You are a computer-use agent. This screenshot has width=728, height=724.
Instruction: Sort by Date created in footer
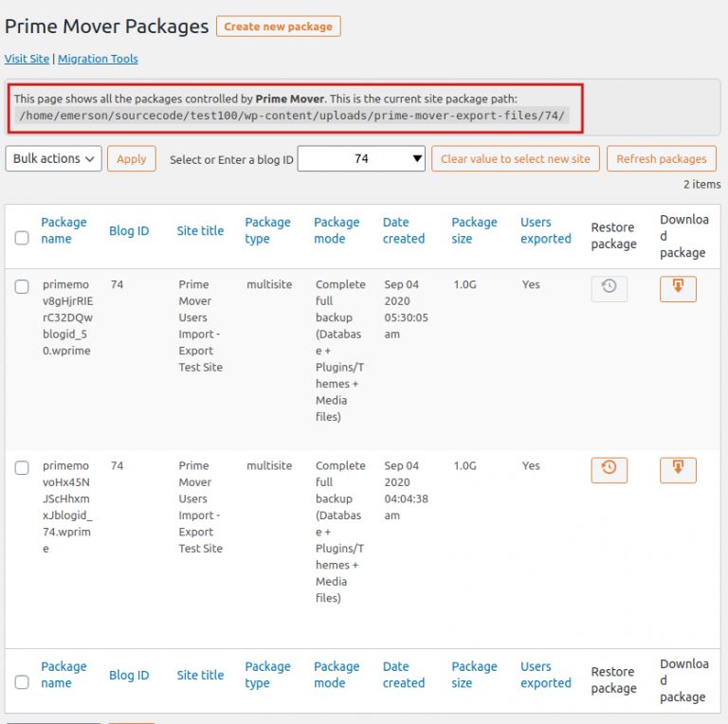coord(404,675)
